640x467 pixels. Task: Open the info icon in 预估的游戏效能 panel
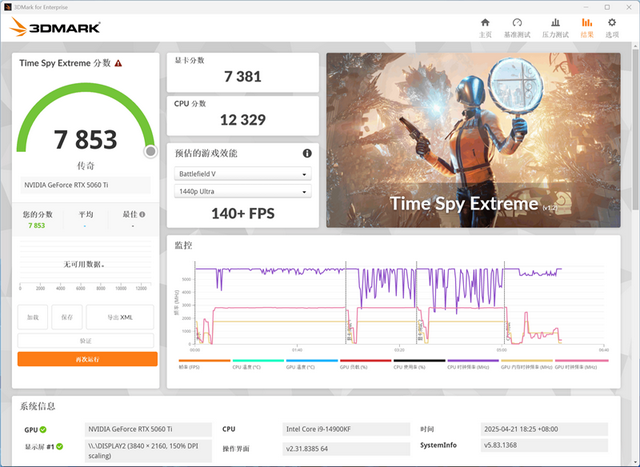307,153
